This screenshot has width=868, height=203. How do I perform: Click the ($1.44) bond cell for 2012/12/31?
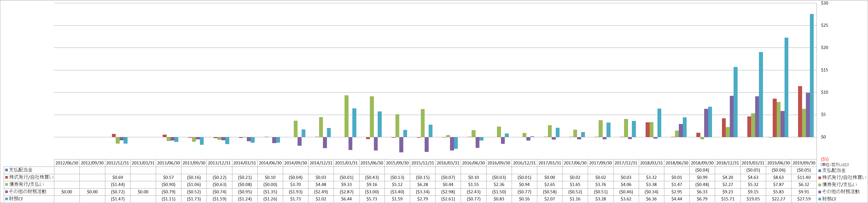pos(118,185)
